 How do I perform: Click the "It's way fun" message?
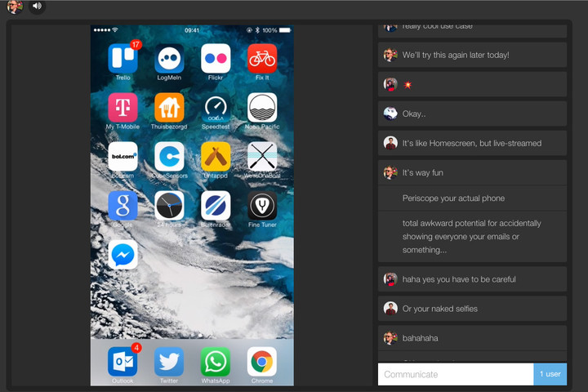click(472, 172)
